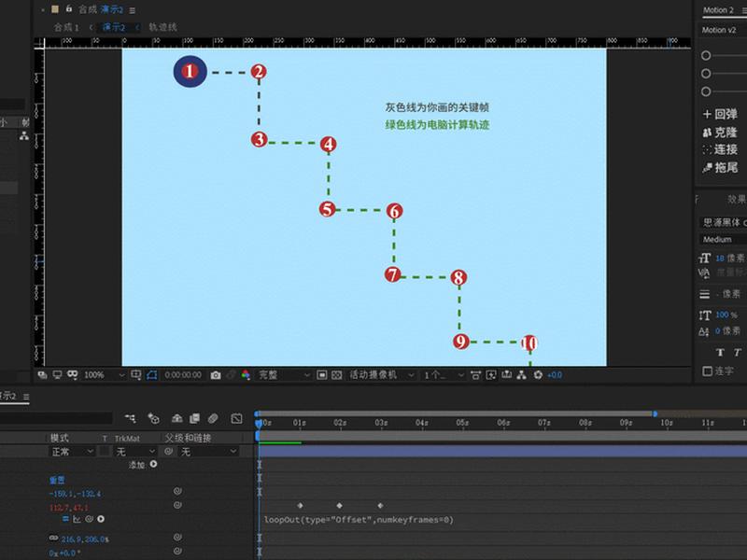747x560 pixels.
Task: Toggle the hide shy layers icon
Action: [176, 418]
